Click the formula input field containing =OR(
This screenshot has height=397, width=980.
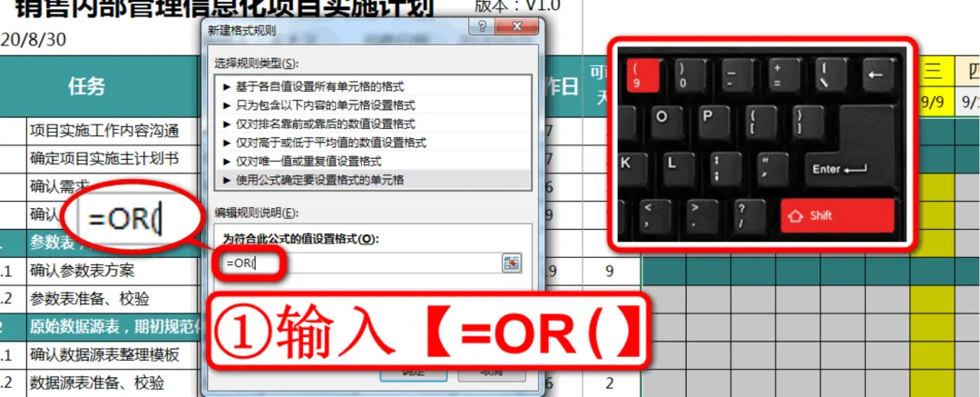click(361, 263)
